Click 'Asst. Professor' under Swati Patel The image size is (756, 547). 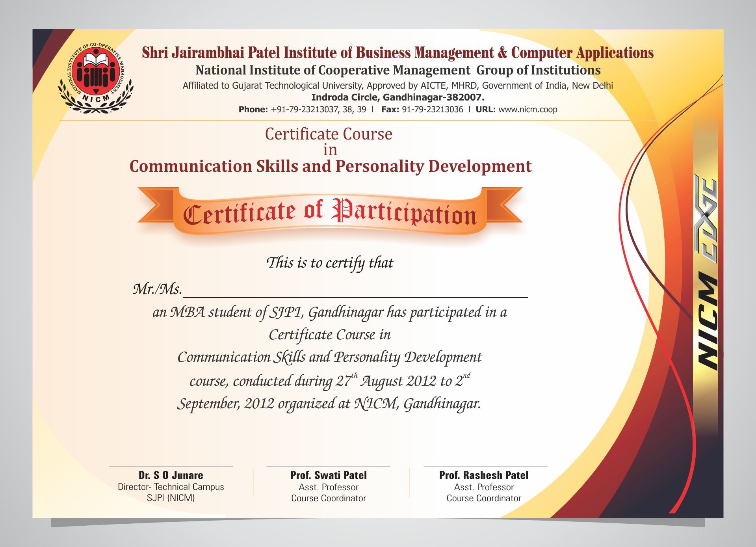(x=328, y=487)
